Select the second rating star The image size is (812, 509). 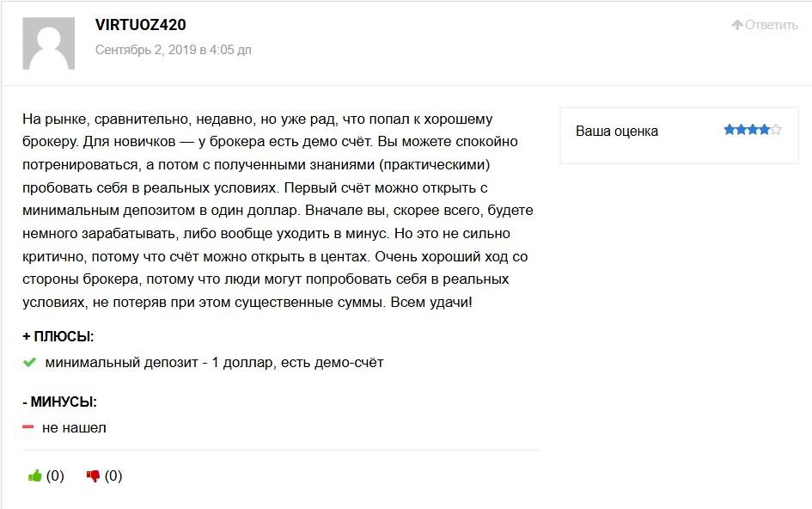pyautogui.click(x=741, y=130)
